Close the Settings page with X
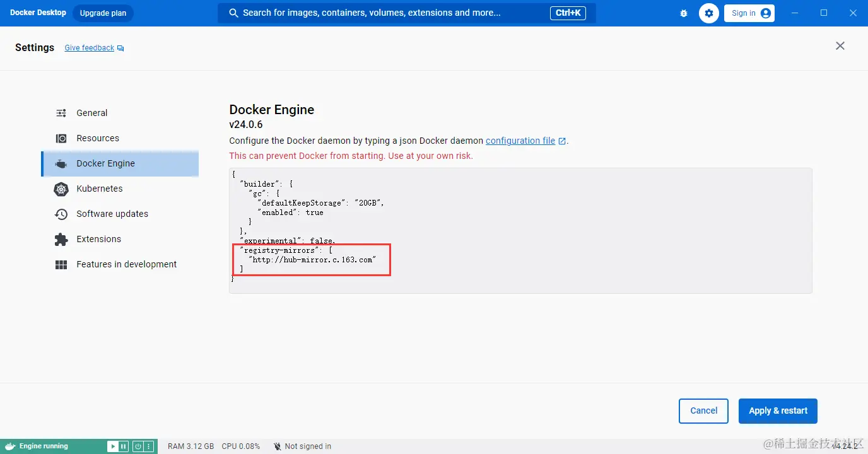Viewport: 868px width, 454px height. coord(840,46)
